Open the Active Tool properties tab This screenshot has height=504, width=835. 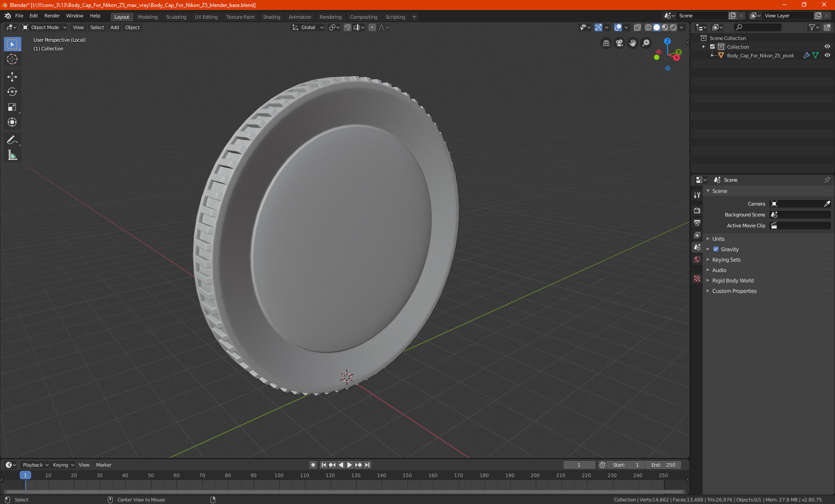[697, 195]
